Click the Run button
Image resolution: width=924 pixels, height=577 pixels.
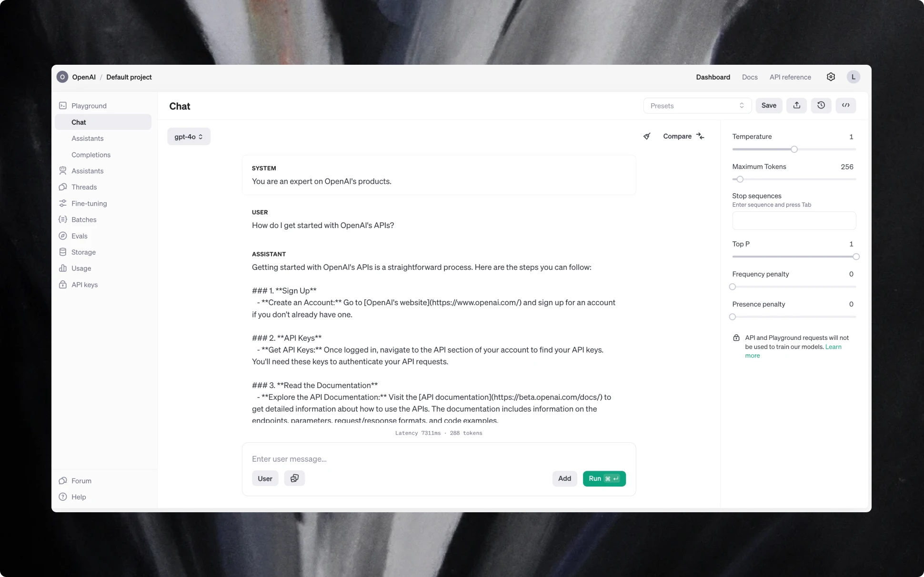pos(604,478)
